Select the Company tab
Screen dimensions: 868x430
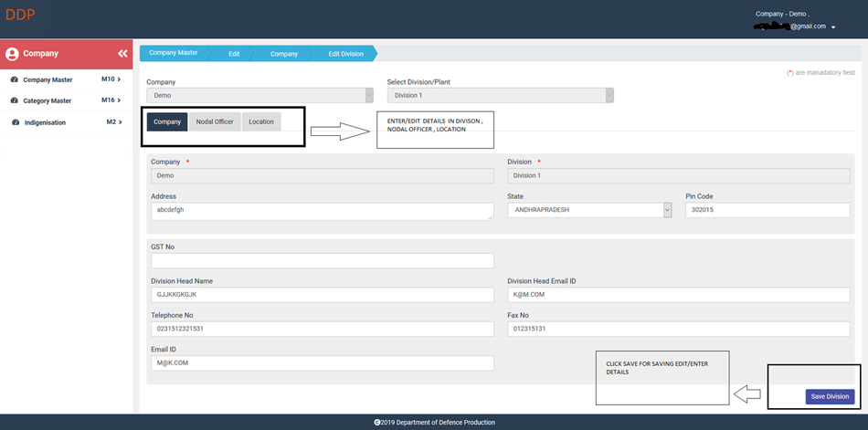(167, 121)
